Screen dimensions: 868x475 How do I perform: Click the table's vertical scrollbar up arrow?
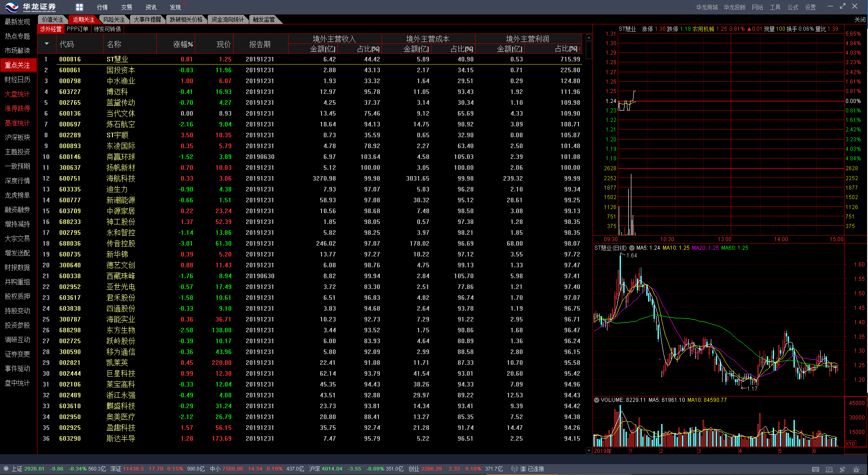pos(589,38)
